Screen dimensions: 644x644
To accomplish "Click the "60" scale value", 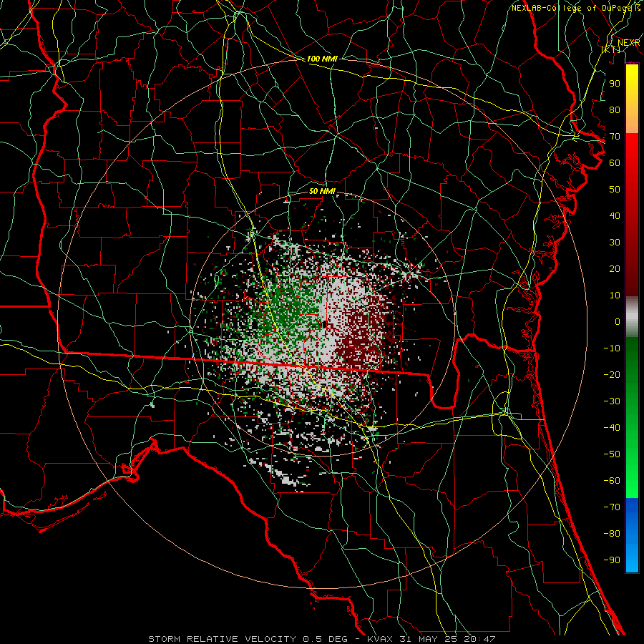I will click(x=615, y=162).
